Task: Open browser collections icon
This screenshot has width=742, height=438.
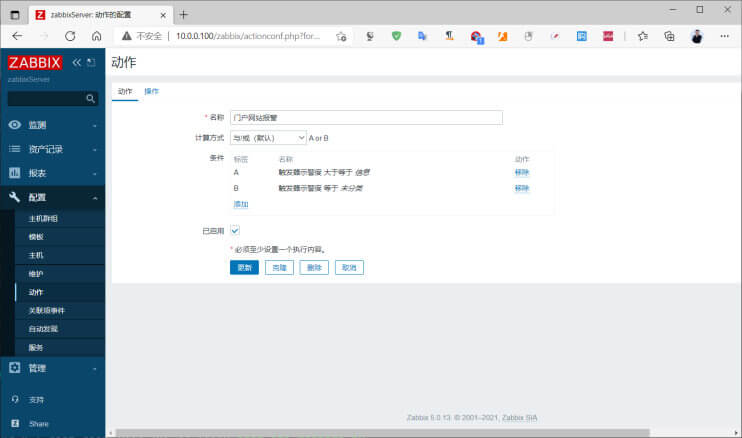Action: click(669, 36)
